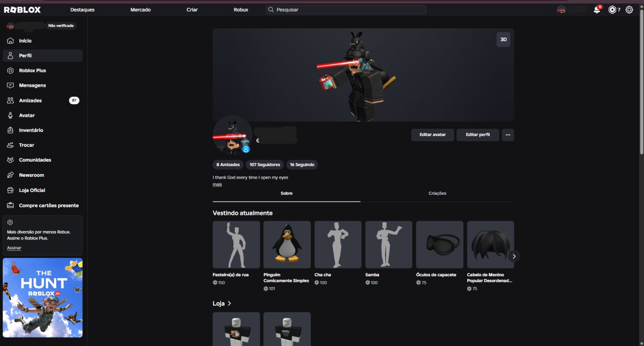
Task: Open Festeiro(a) de rua item thumbnail
Action: pos(236,245)
